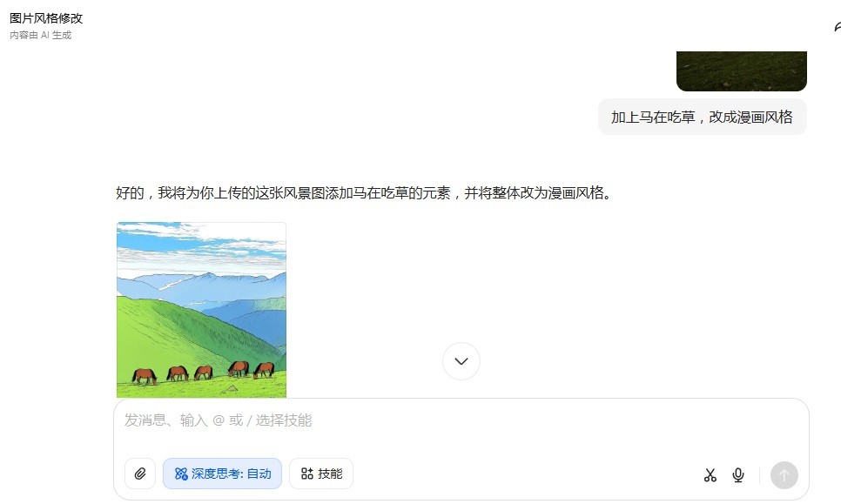Click the grid-plus icon beside 技能
841x504 pixels.
tap(306, 474)
